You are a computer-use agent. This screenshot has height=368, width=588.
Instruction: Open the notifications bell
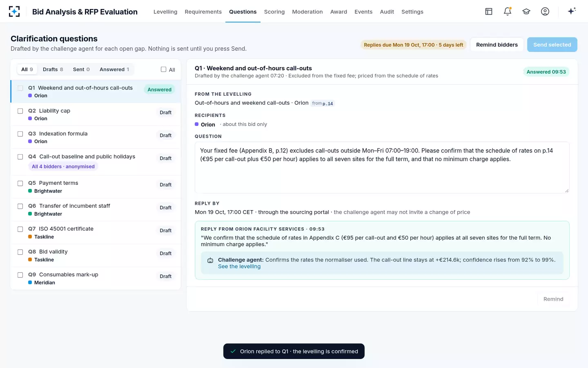pos(508,11)
